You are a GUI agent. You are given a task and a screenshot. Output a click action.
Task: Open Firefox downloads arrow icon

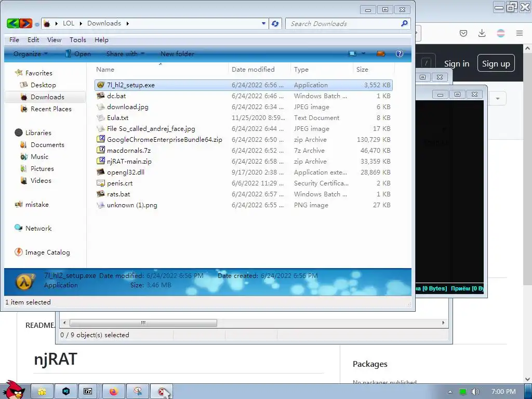(x=482, y=33)
